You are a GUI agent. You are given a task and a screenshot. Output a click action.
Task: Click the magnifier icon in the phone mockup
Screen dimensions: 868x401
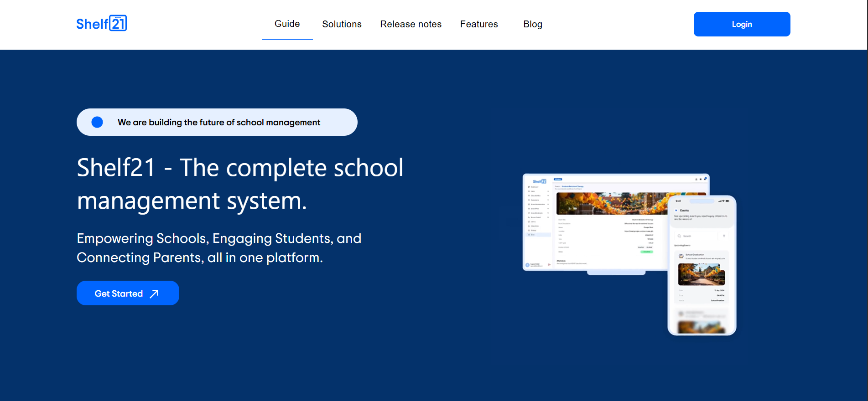pos(679,236)
